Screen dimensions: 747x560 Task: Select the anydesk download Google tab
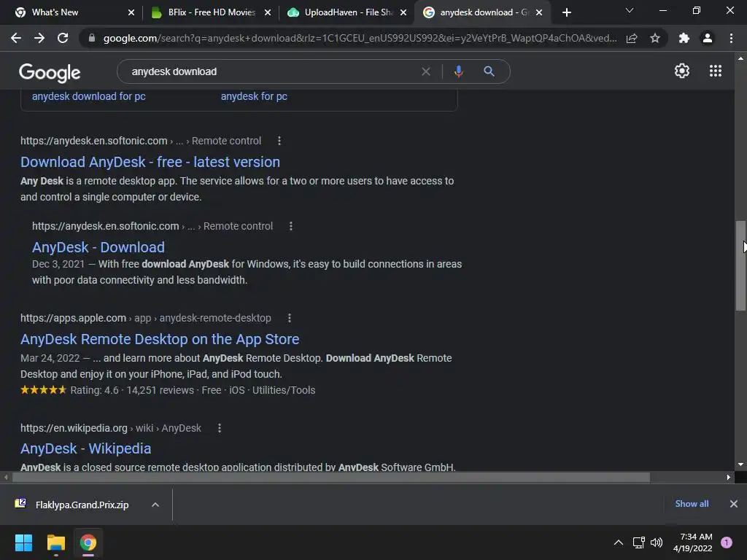(481, 12)
